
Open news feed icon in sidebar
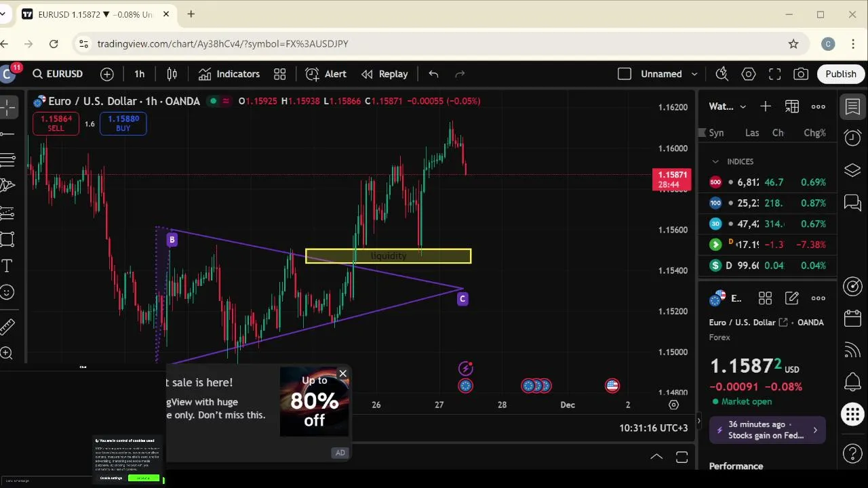click(852, 350)
